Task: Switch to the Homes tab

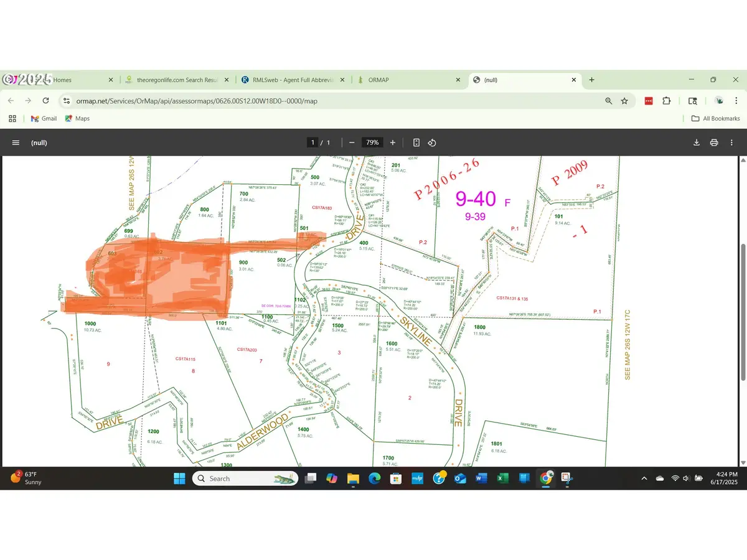Action: 60,80
